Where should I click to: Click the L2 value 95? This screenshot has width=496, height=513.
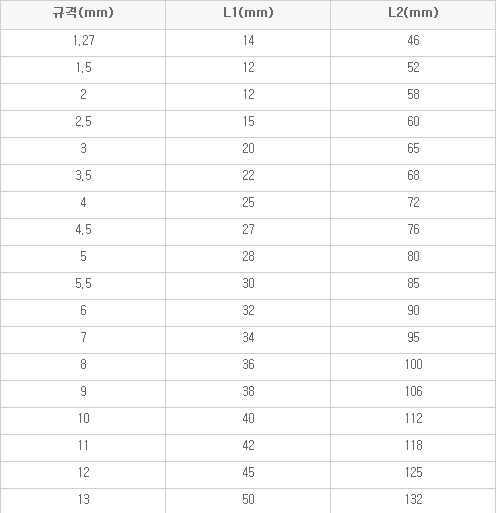(x=413, y=337)
